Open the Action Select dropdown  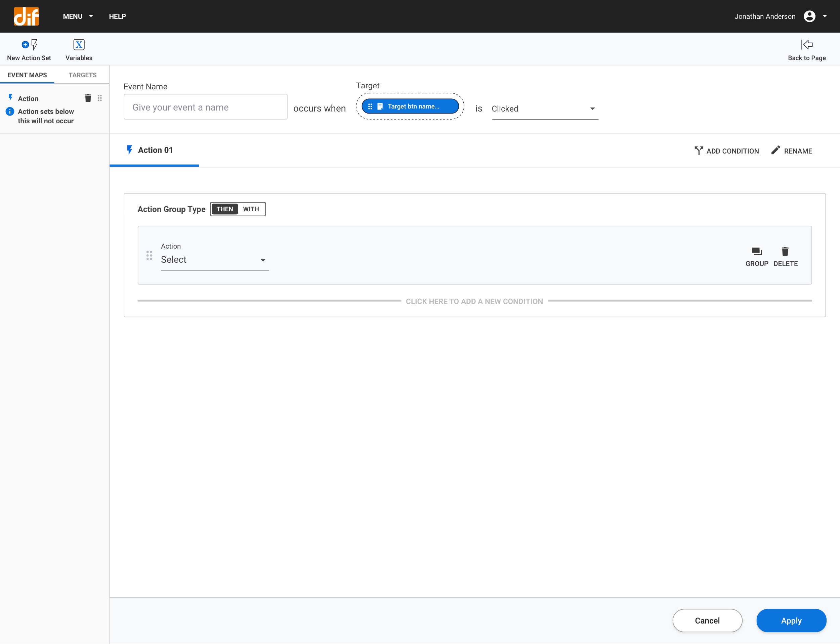pos(215,260)
